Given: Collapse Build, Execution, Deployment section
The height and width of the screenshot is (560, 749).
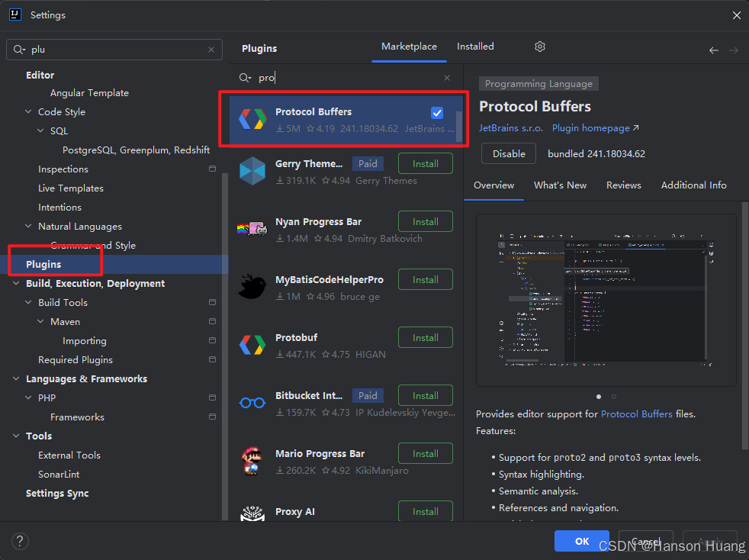Looking at the screenshot, I should click(x=16, y=283).
